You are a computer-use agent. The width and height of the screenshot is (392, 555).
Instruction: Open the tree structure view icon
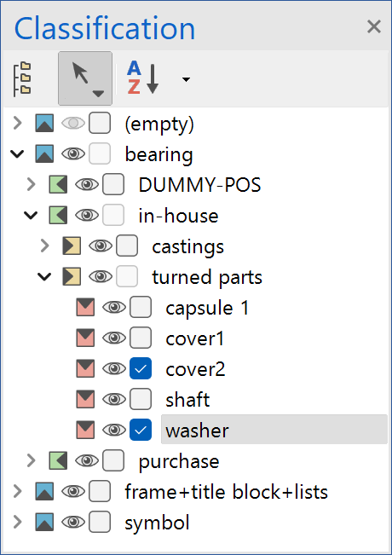coord(22,78)
